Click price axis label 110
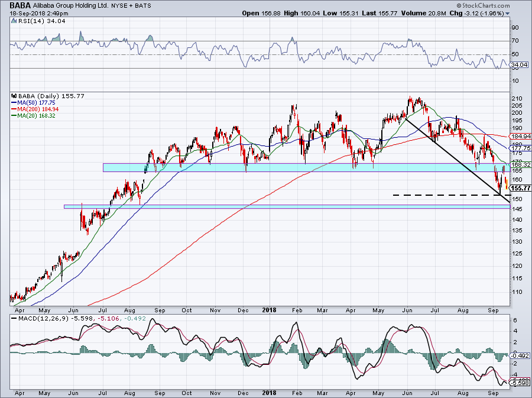Image resolution: width=532 pixels, height=398 pixels. (516, 292)
